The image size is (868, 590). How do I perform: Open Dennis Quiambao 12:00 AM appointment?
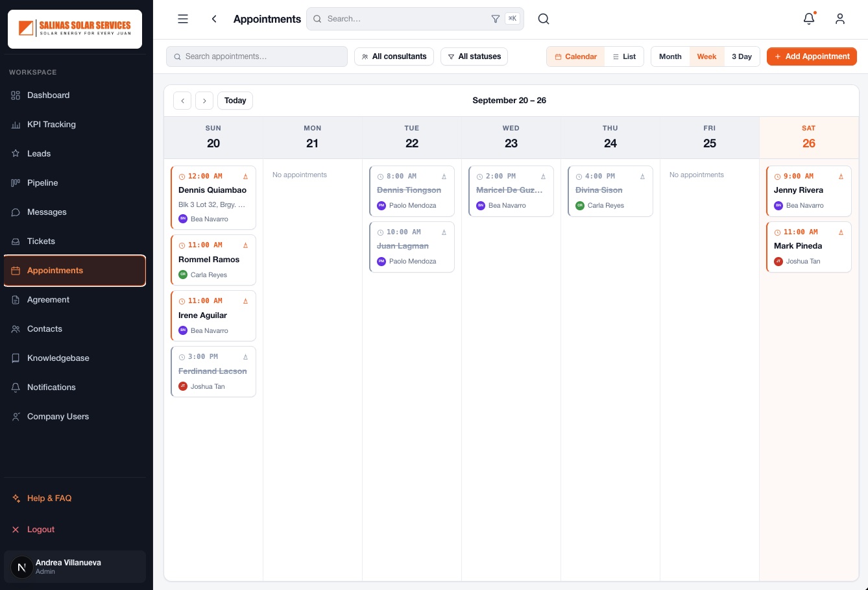pos(213,197)
